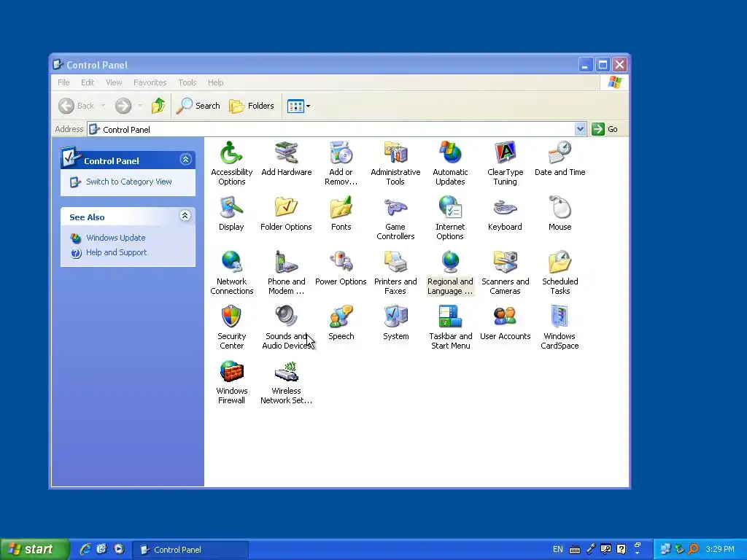Click the Go button
The height and width of the screenshot is (560, 747).
605,129
